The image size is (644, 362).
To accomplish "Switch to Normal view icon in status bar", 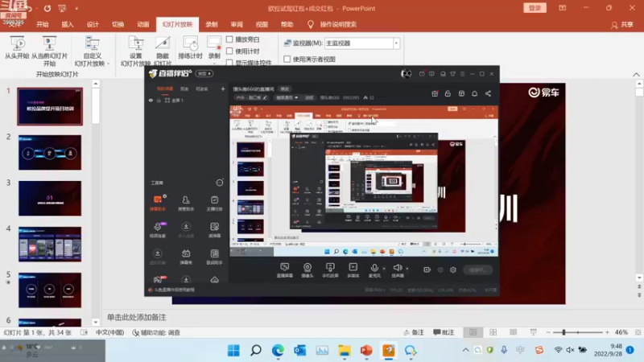I will point(473,332).
